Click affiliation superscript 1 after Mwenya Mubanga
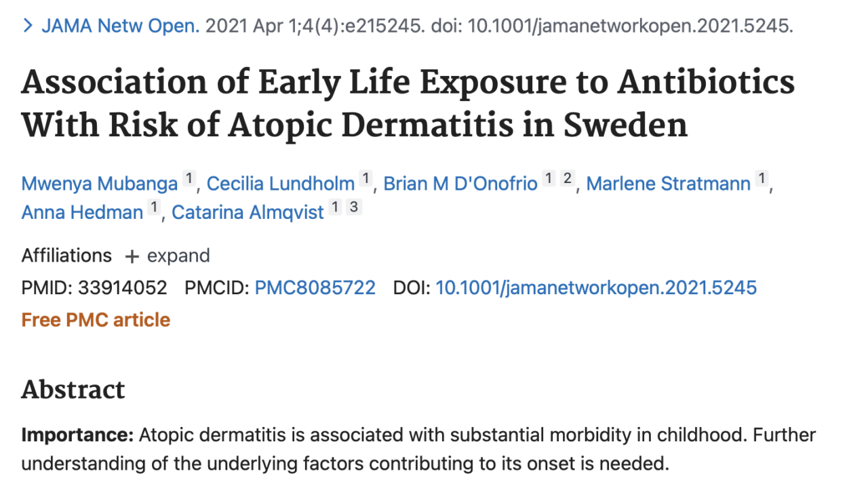Screen dimensions: 868x488 189,179
